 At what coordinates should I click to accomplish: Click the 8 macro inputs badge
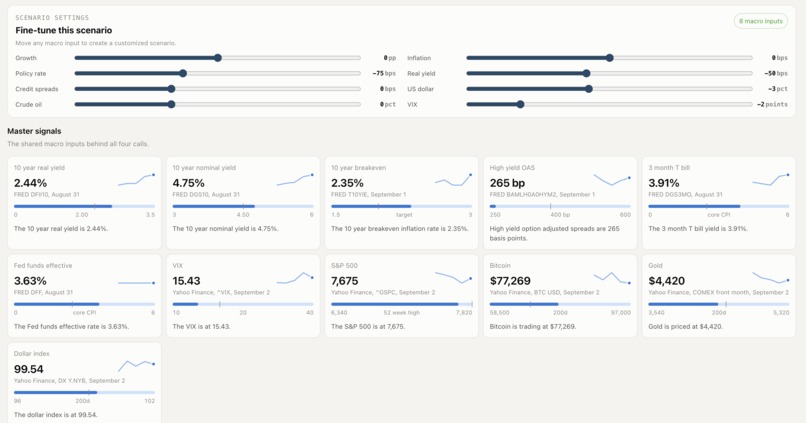pos(761,21)
